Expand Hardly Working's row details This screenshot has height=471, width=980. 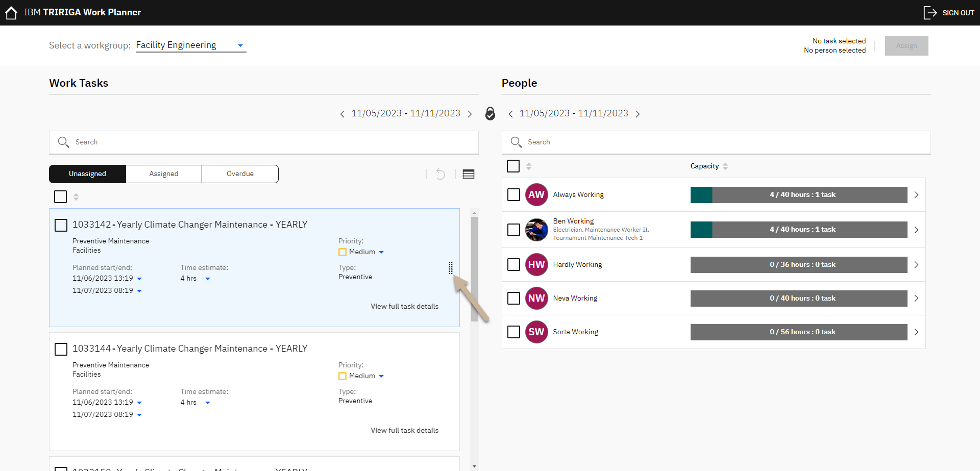coord(916,264)
